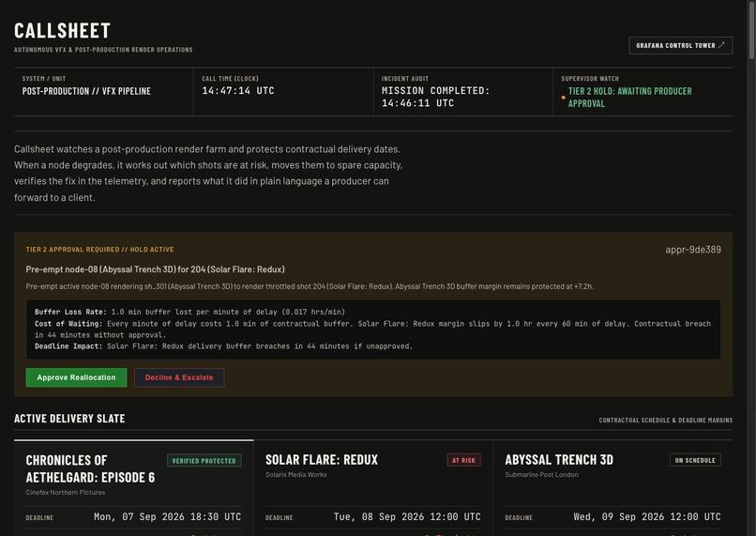756x536 pixels.
Task: Select the Deadline Impact line
Action: tap(224, 346)
